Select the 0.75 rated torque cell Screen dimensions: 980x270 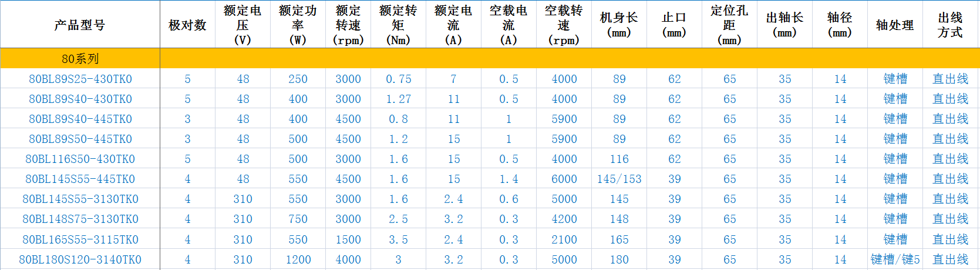[398, 79]
